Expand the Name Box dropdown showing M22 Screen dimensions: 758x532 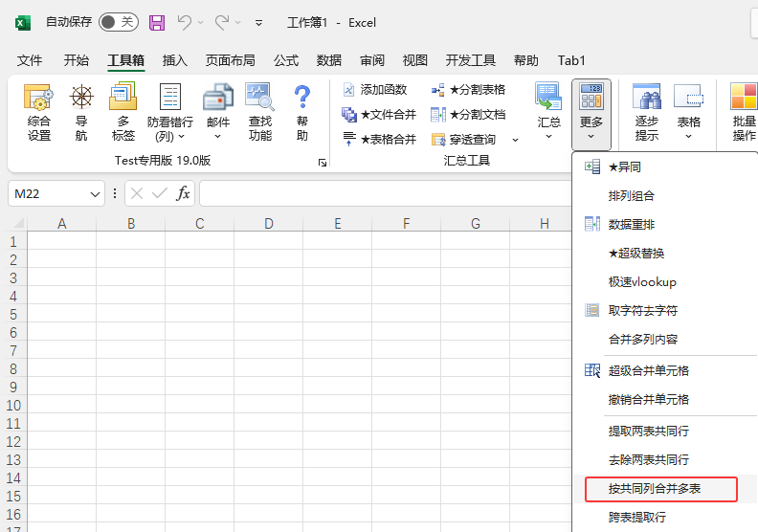(95, 193)
